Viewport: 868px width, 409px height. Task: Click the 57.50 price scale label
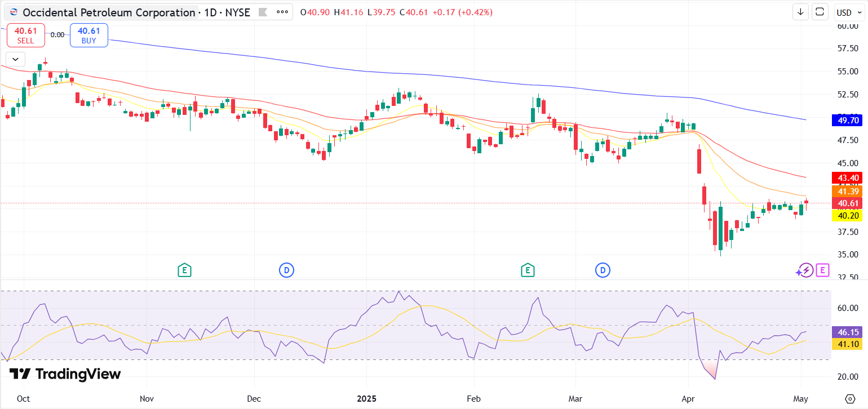848,48
